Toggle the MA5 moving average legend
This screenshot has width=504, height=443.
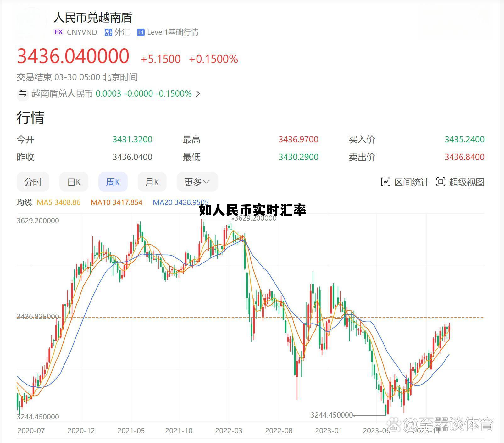tap(59, 202)
